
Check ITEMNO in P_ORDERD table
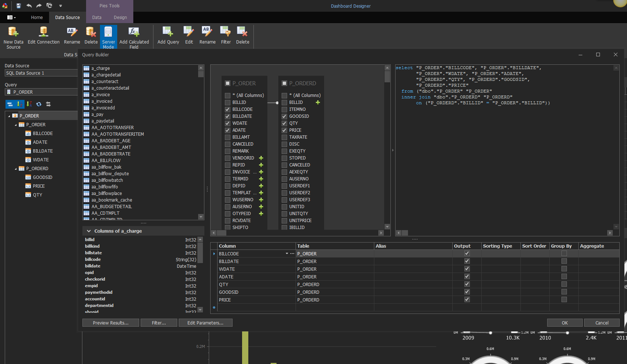click(x=284, y=109)
